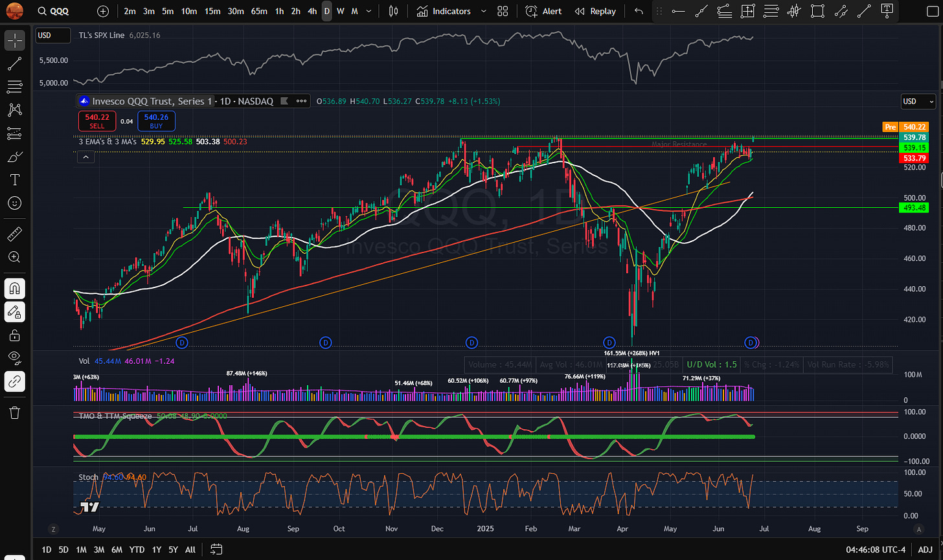Select the text box tool in favorites toolbar

tap(887, 11)
